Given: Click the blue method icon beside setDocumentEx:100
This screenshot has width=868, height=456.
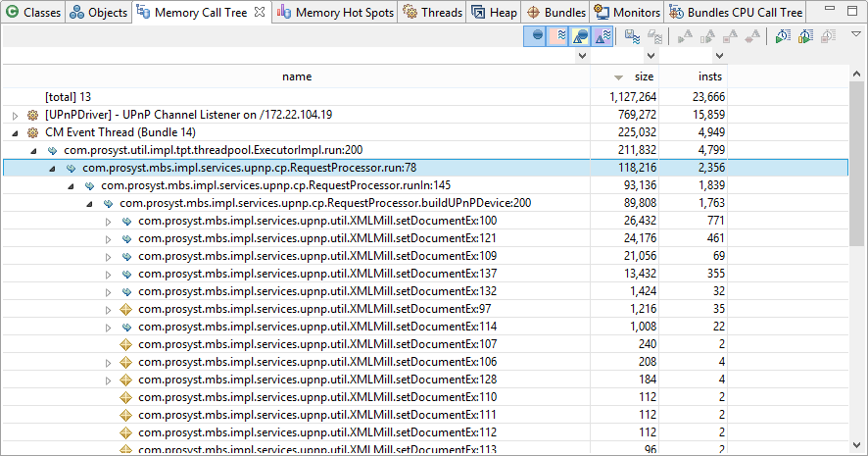Looking at the screenshot, I should 124,221.
